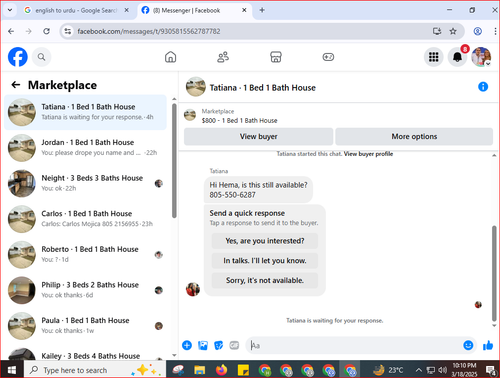The width and height of the screenshot is (500, 378).
Task: Open the Roberto 1 Bed 1 Bath House conversation
Action: click(x=85, y=255)
